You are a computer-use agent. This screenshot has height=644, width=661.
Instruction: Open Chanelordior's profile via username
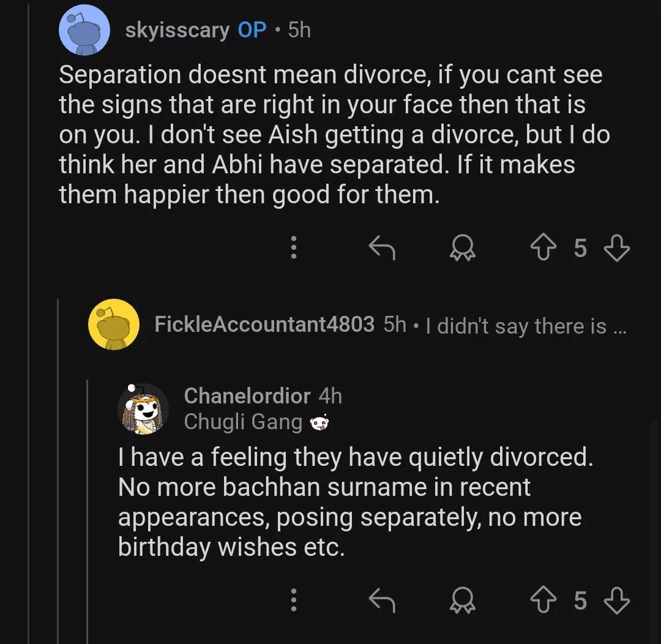(x=247, y=396)
